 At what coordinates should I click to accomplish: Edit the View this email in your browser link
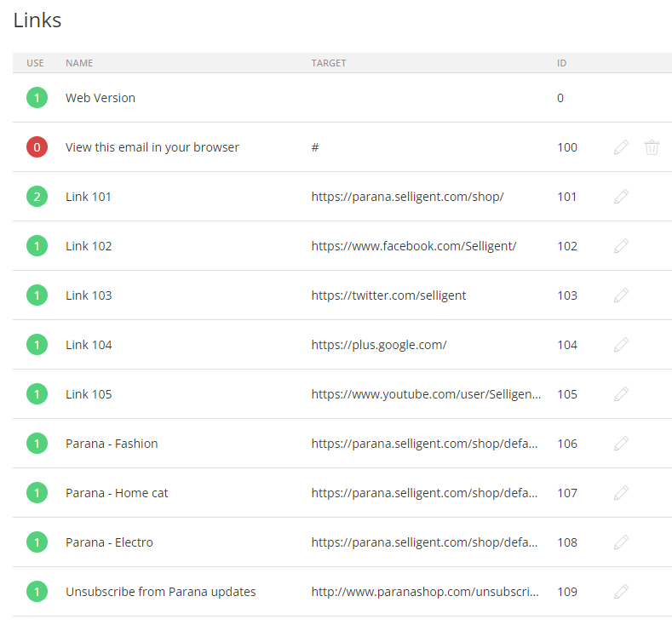(621, 147)
